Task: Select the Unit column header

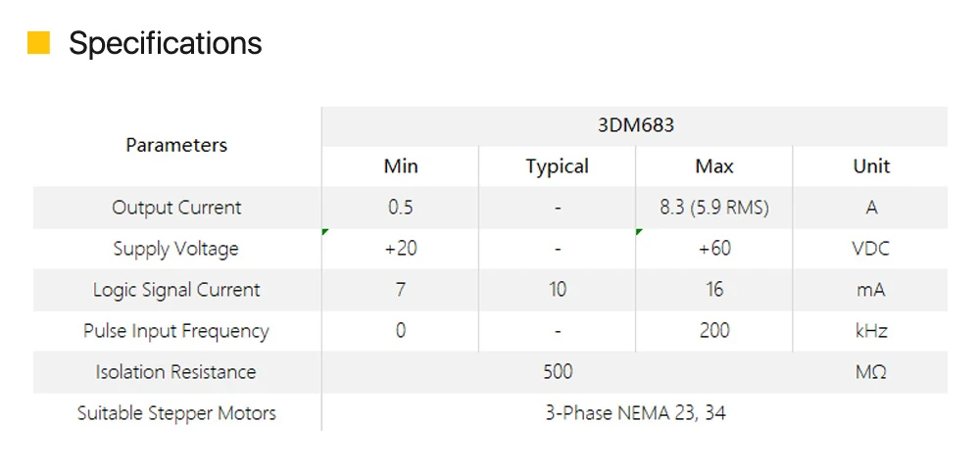Action: tap(871, 166)
